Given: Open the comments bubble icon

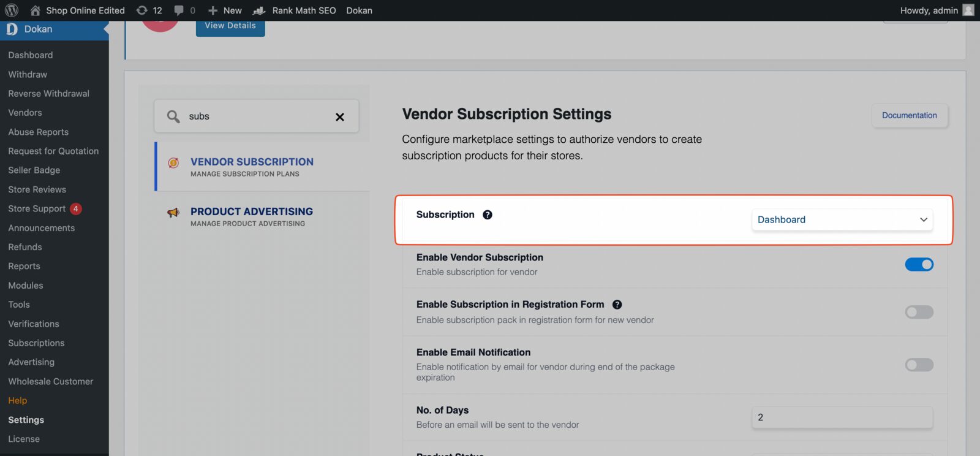Looking at the screenshot, I should 179,10.
